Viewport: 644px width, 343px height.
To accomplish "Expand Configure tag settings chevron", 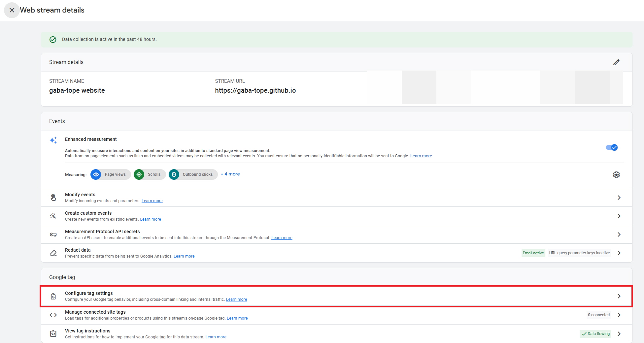I will (x=619, y=296).
